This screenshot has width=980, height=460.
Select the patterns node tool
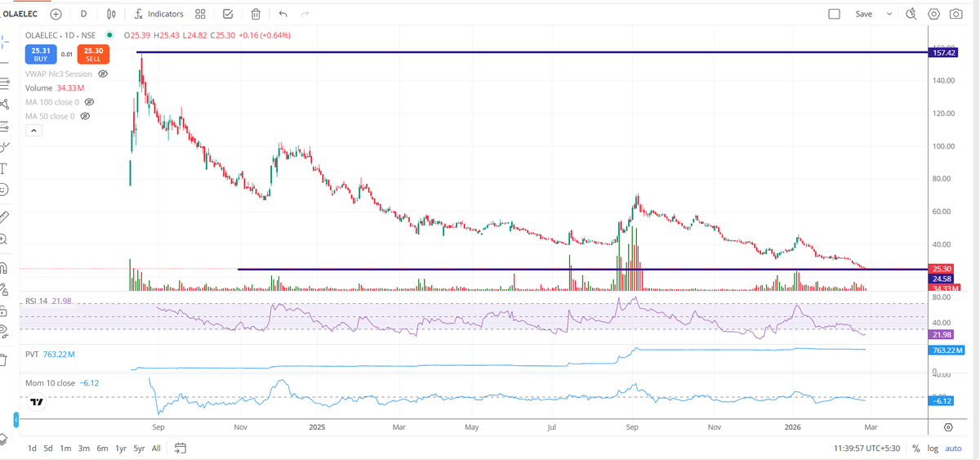click(4, 104)
